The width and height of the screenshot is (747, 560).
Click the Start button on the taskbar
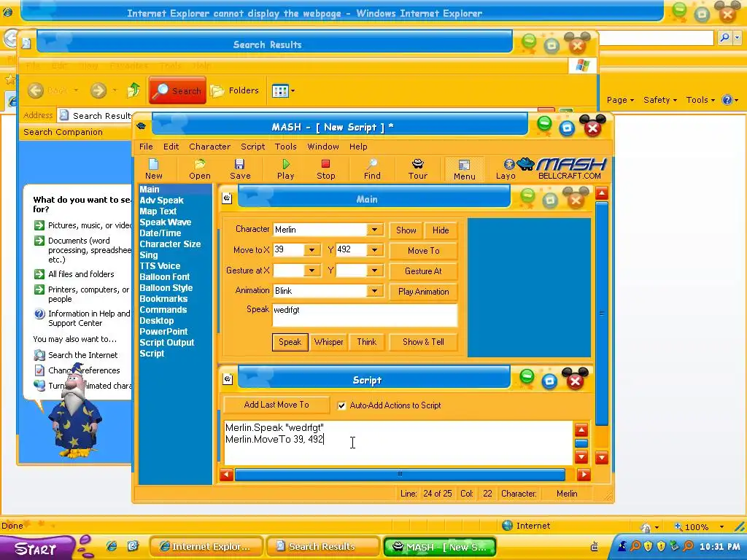pyautogui.click(x=36, y=548)
